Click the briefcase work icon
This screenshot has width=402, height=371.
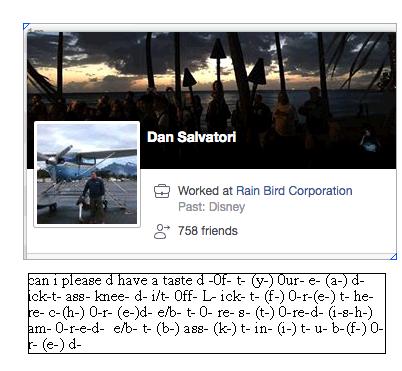click(x=162, y=191)
